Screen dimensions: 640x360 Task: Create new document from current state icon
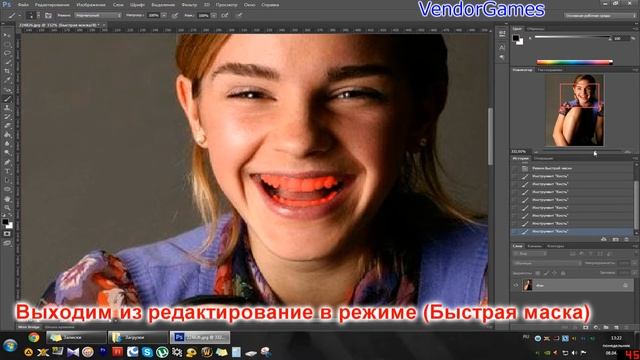click(604, 239)
